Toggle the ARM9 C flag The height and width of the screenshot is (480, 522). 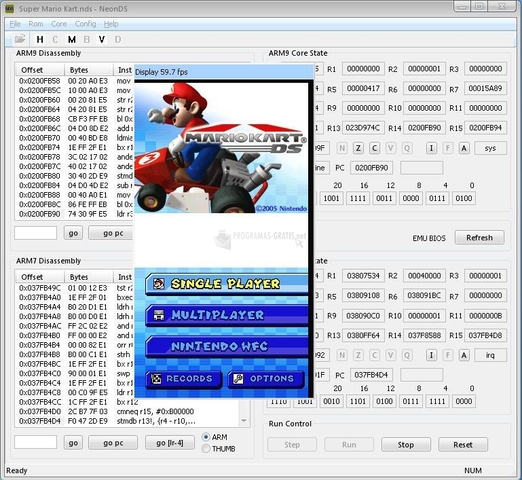coord(374,148)
